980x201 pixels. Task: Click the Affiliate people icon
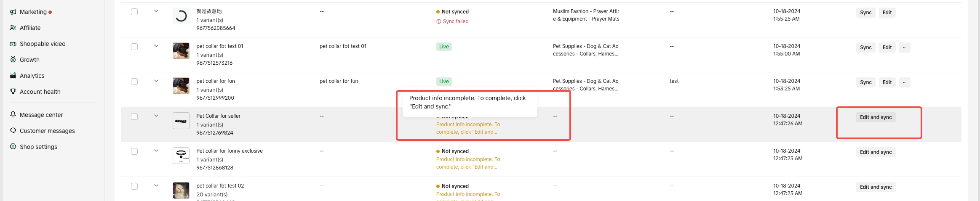pos(13,28)
